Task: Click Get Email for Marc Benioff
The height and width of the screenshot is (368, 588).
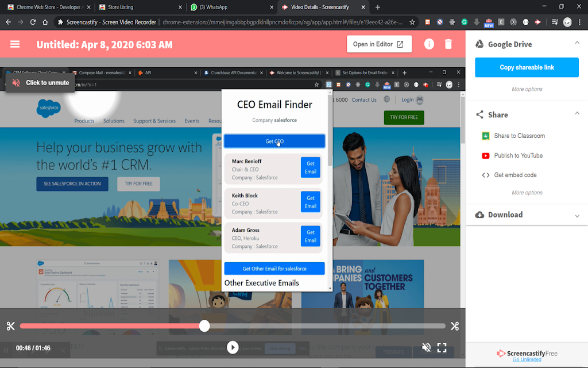Action: coord(311,167)
